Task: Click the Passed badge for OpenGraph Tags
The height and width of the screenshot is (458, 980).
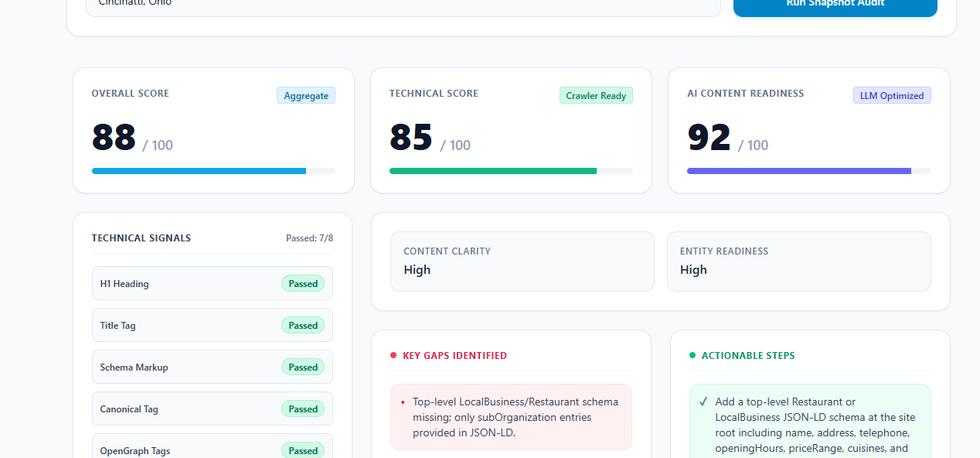Action: click(303, 450)
